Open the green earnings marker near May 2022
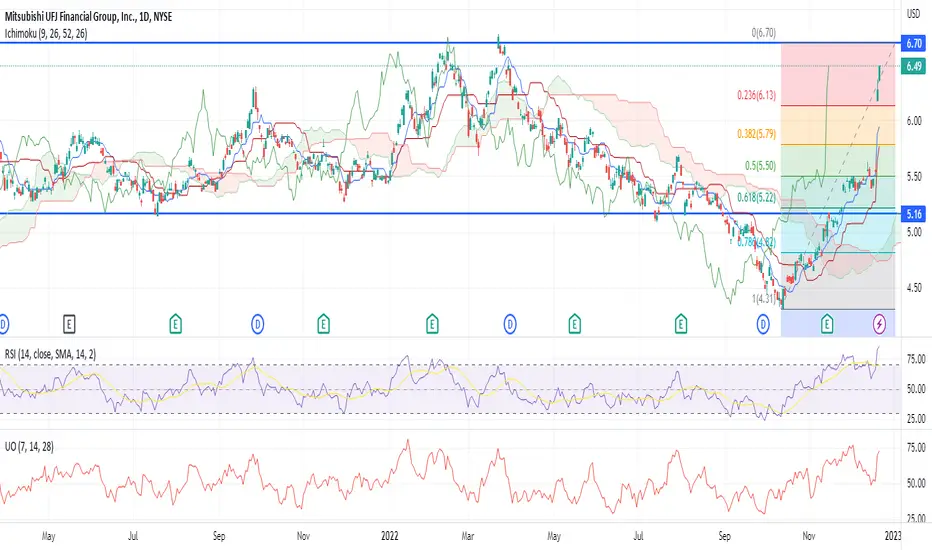The width and height of the screenshot is (932, 550). coord(574,324)
